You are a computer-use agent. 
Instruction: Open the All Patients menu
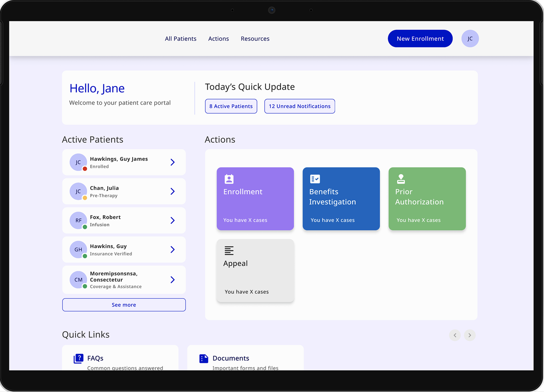point(180,39)
